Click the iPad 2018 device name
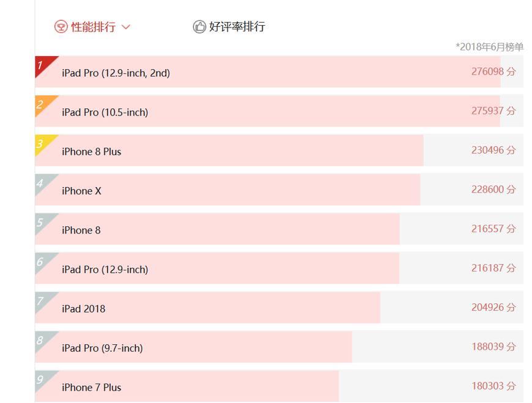 click(83, 309)
